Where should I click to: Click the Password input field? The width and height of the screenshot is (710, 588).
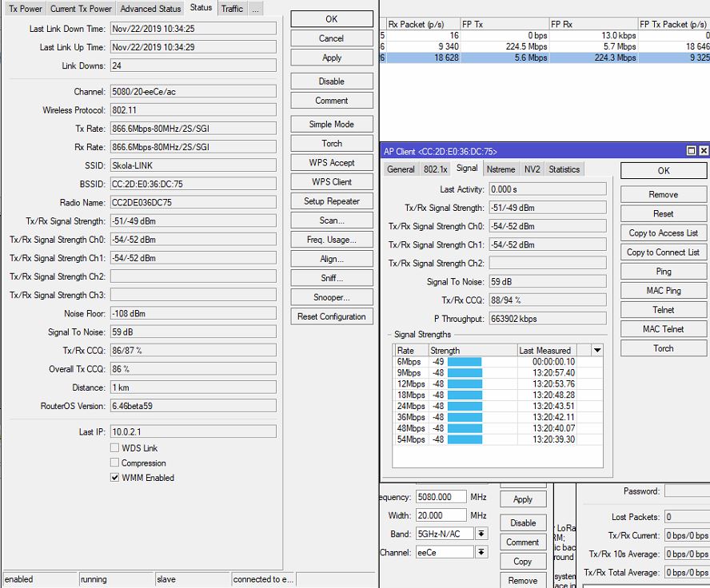tap(687, 491)
